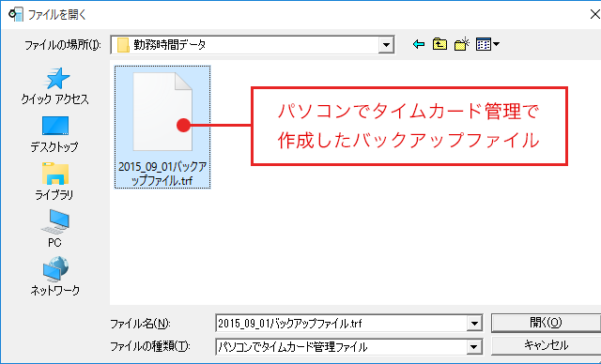Click the キャンセル button
The height and width of the screenshot is (364, 601).
(546, 345)
